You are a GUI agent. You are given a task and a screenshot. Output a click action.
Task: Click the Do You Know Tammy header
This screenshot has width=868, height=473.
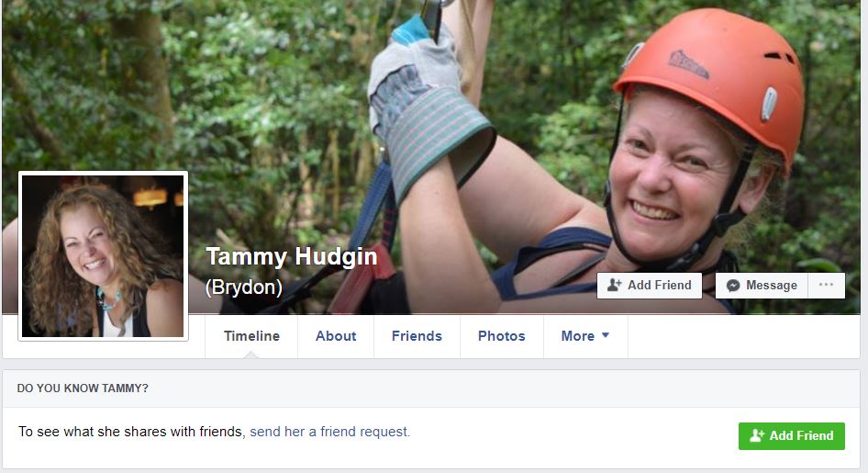tap(83, 389)
